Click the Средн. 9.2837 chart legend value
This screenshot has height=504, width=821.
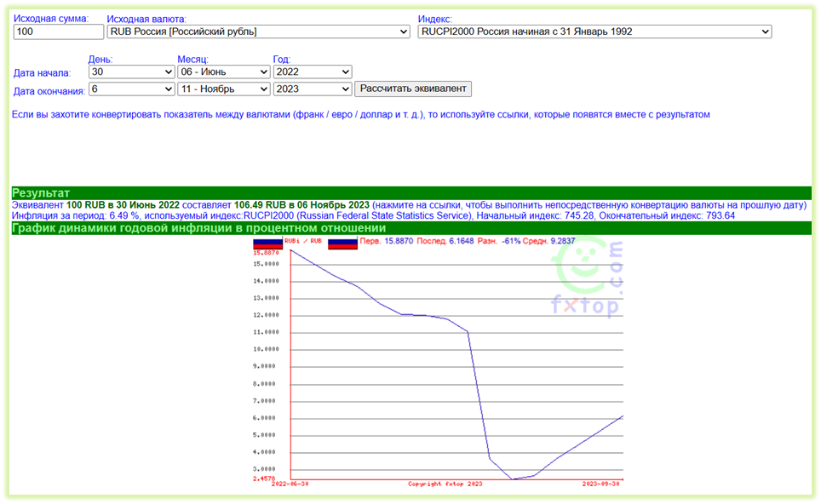click(548, 241)
